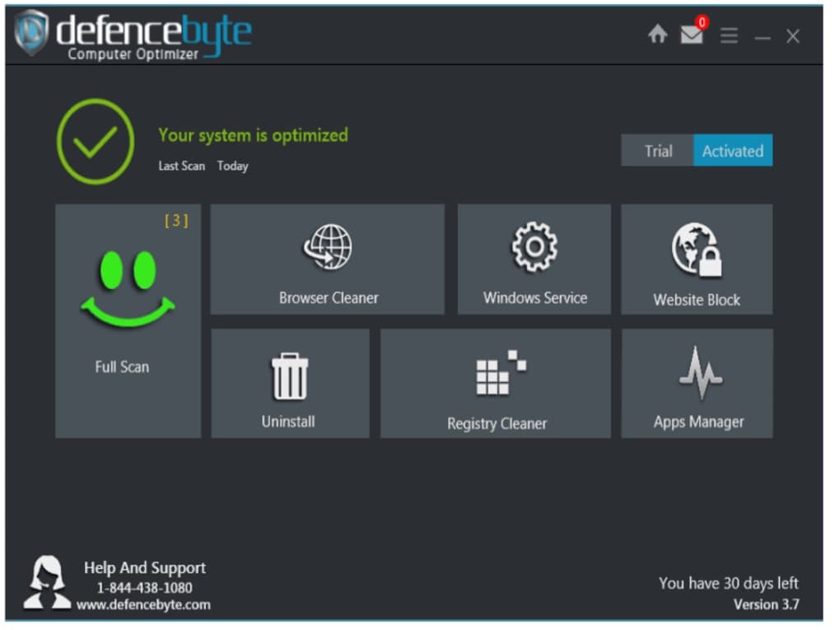The width and height of the screenshot is (840, 630).
Task: Click the Help And Support heading
Action: click(x=145, y=568)
